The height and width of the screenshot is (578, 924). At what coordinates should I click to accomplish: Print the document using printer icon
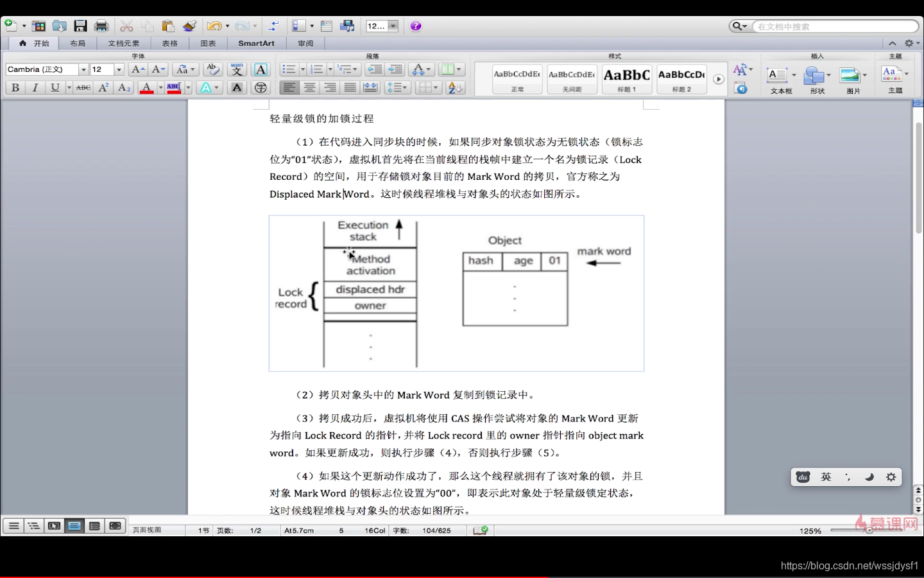click(101, 26)
